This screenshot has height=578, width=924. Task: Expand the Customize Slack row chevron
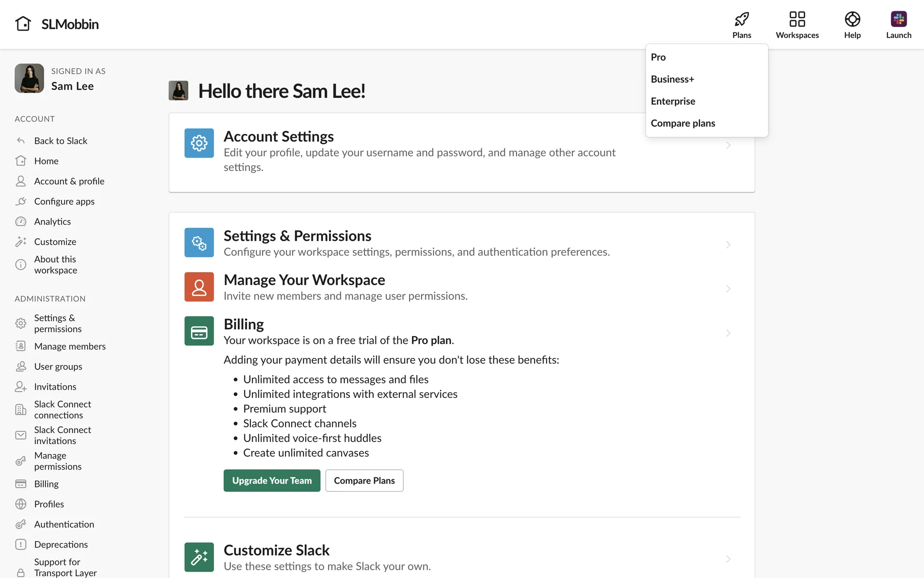(728, 559)
